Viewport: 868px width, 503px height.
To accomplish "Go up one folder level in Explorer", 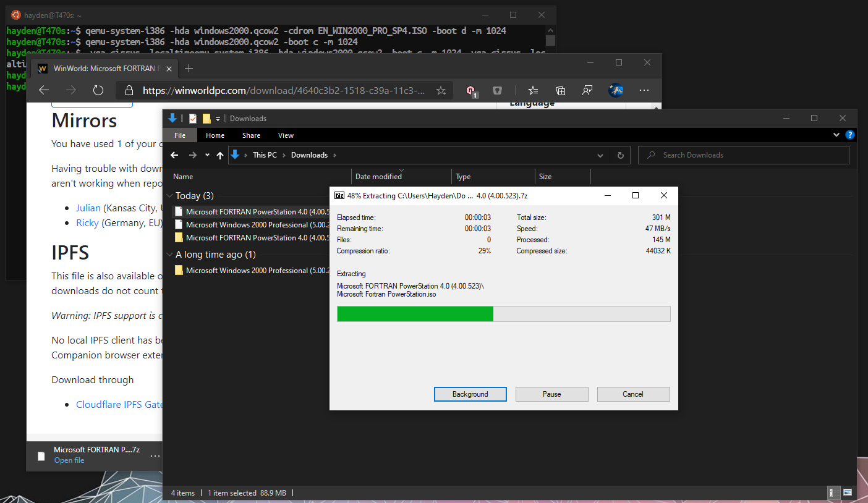I will 220,155.
